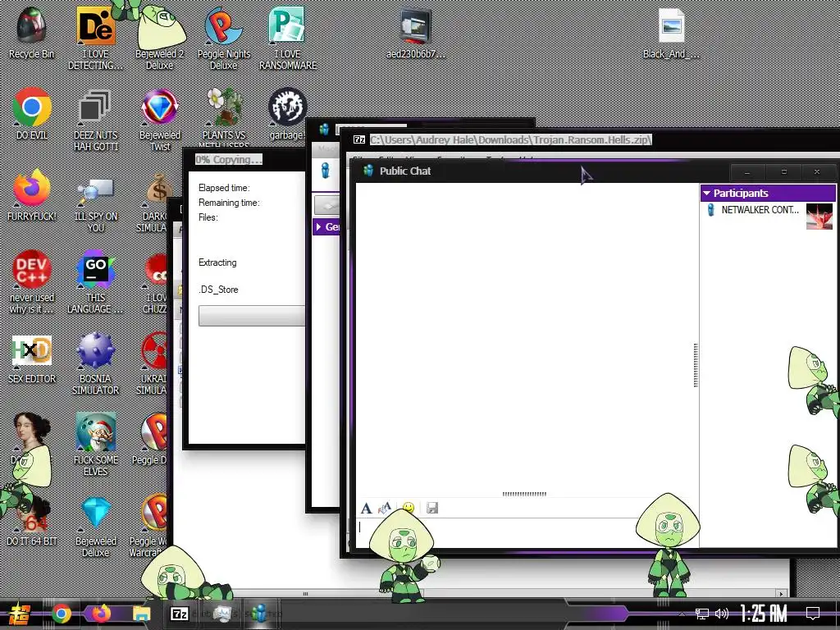840x630 pixels.
Task: Open the Dev C++ never used shortcut
Action: (x=32, y=282)
